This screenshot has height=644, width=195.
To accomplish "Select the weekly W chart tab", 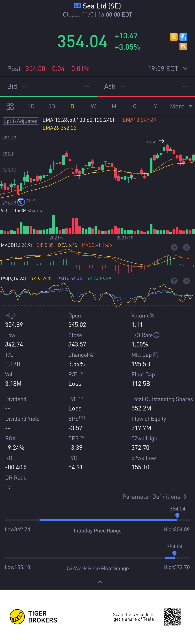I will click(93, 106).
